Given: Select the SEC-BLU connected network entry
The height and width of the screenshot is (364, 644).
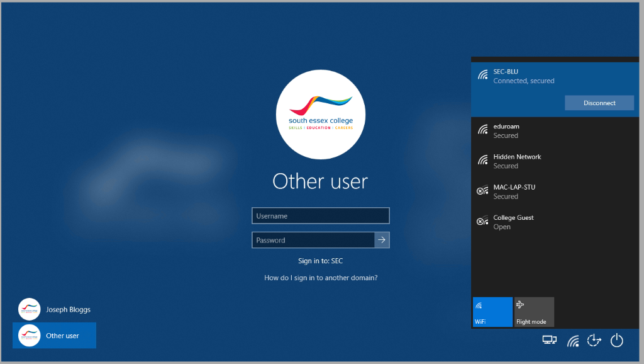Looking at the screenshot, I should click(x=555, y=89).
